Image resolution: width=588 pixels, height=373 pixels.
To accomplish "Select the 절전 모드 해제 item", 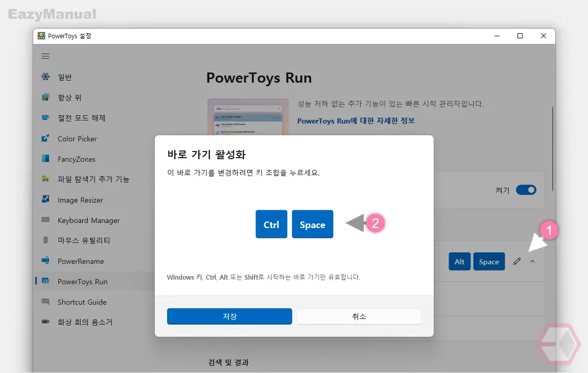I will 81,118.
